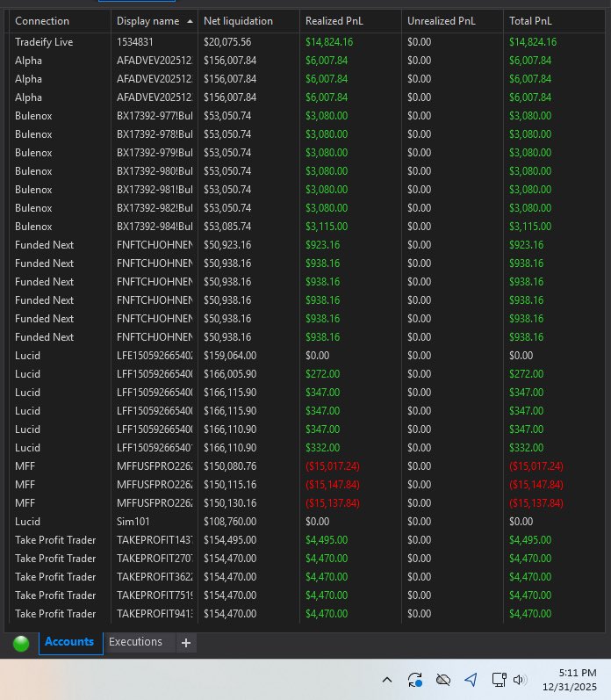Select account BX17392-978!Bul
611x700 pixels.
[x=155, y=134]
